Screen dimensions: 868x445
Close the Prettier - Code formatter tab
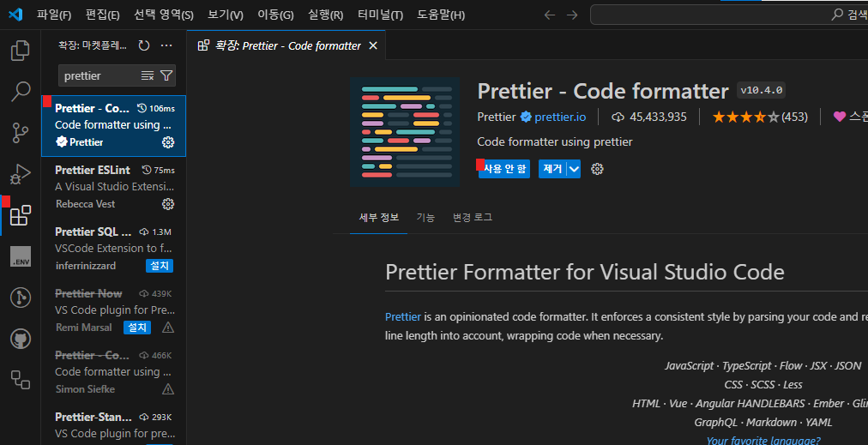pyautogui.click(x=373, y=46)
